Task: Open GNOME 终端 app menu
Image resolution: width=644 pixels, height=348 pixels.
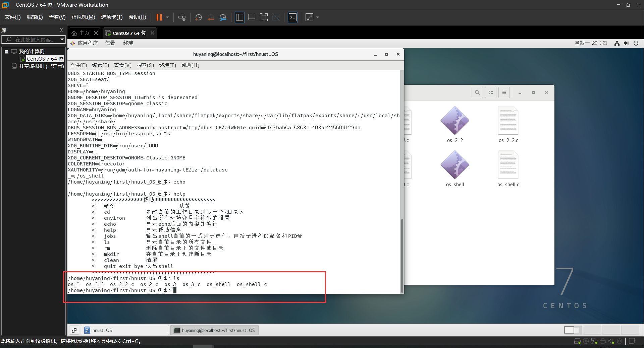Action: (128, 43)
